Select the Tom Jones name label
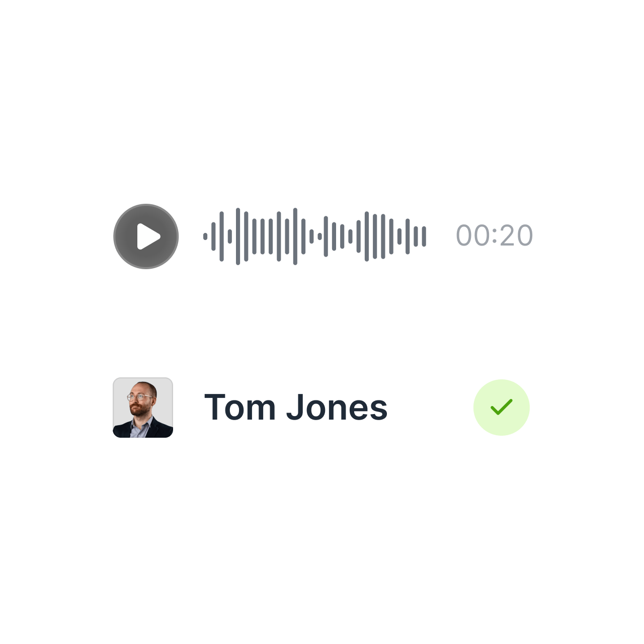 [296, 407]
